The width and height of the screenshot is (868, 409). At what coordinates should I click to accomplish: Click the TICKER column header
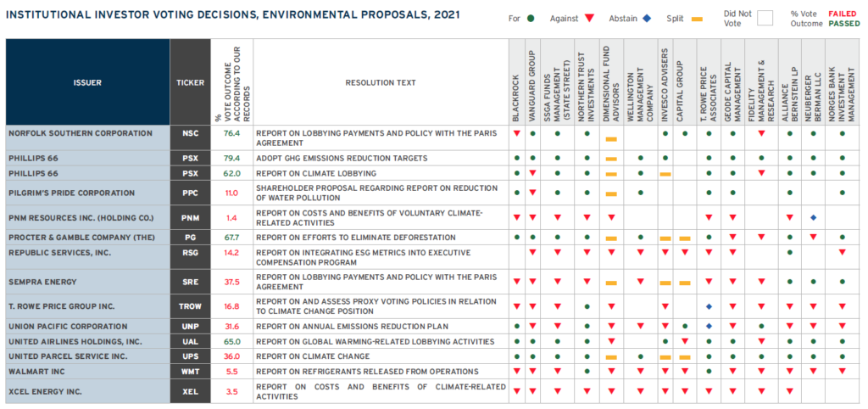[x=190, y=82]
